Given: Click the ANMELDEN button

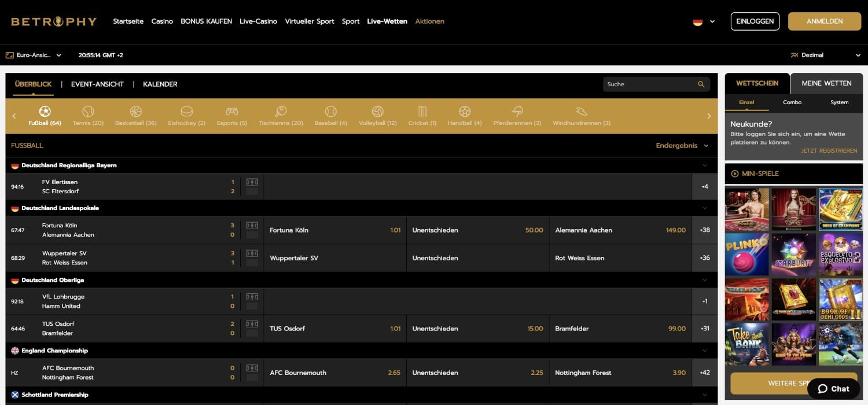Looking at the screenshot, I should (x=825, y=21).
